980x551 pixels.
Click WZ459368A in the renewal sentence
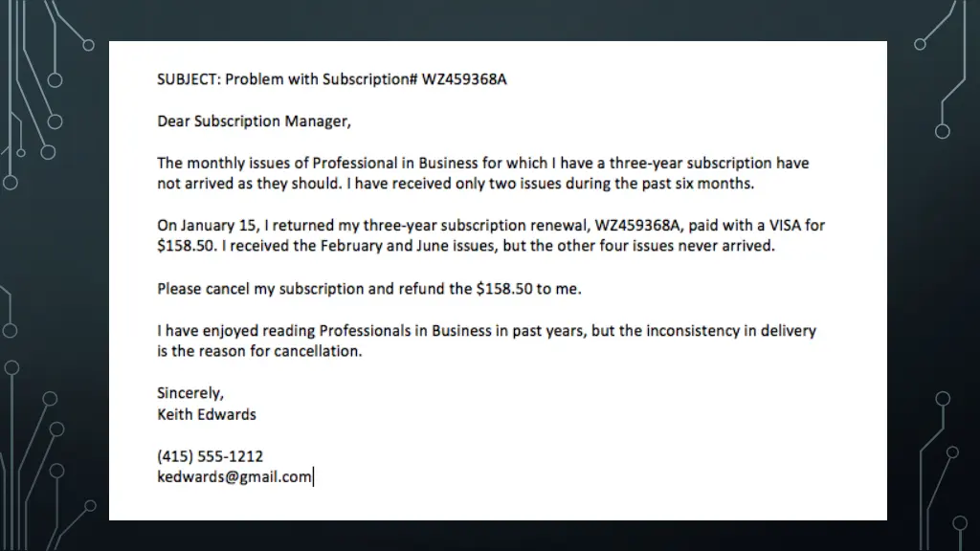point(636,226)
